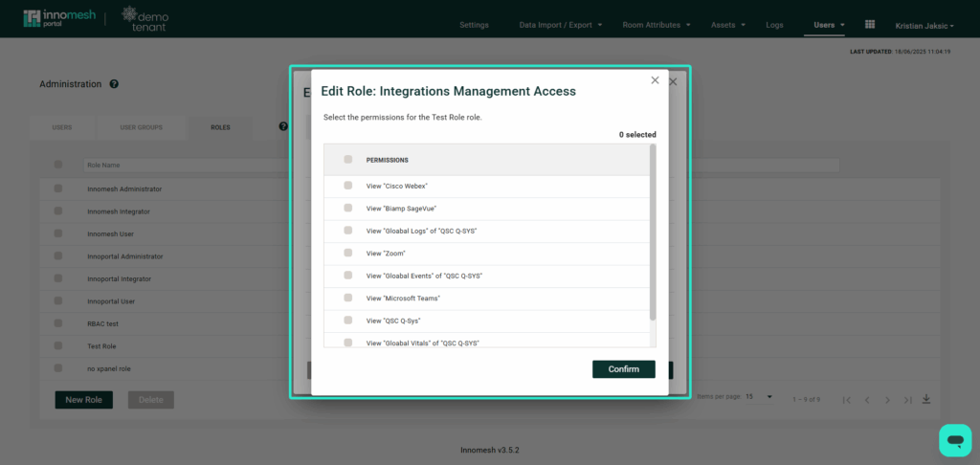The image size is (980, 465).
Task: Open the chat support widget
Action: pos(955,441)
